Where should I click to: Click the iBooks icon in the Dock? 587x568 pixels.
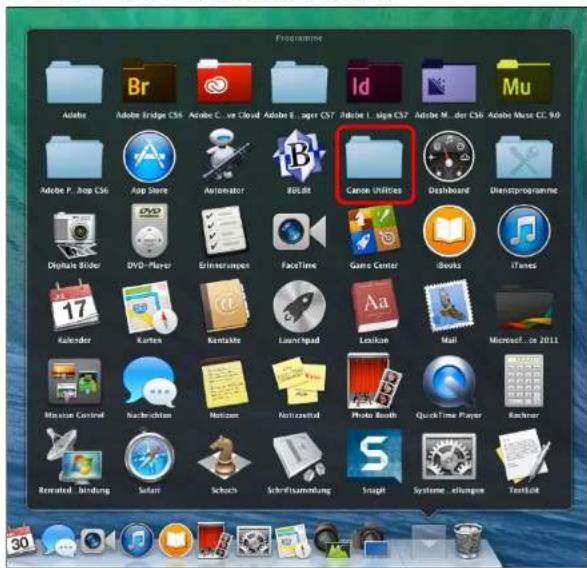pyautogui.click(x=176, y=541)
